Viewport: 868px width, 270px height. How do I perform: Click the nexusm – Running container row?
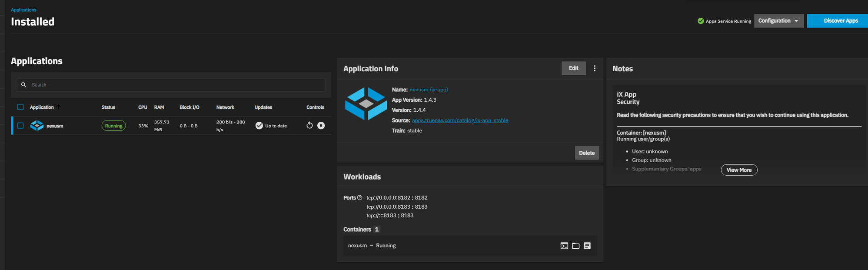pos(470,246)
